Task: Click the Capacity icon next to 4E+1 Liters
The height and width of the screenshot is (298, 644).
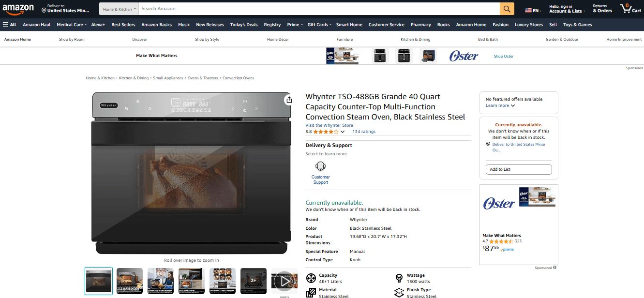Action: pyautogui.click(x=311, y=278)
